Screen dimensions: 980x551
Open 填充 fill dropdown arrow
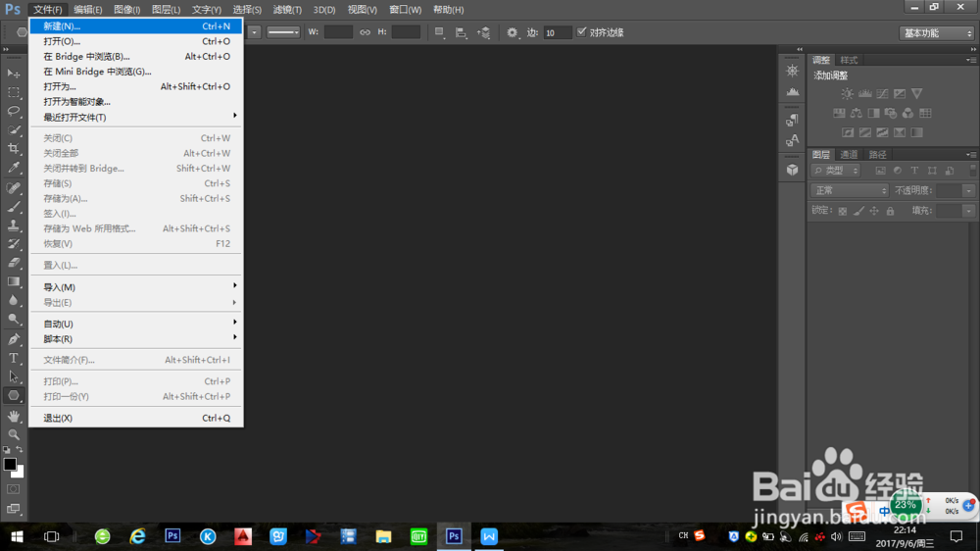point(969,212)
